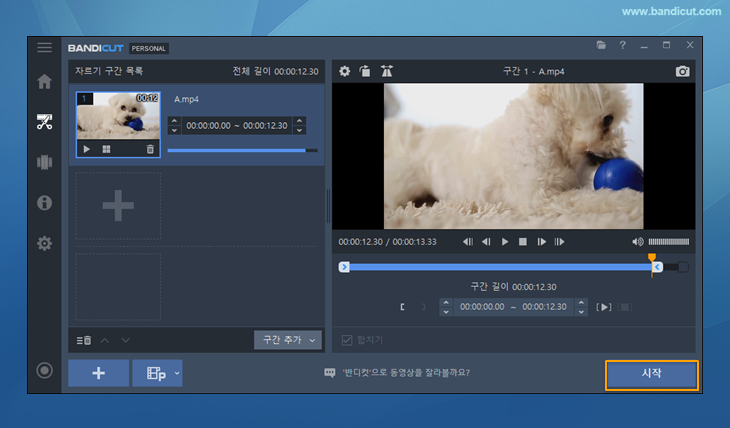The width and height of the screenshot is (730, 428).
Task: Open the output folder icon in title bar
Action: click(x=601, y=46)
